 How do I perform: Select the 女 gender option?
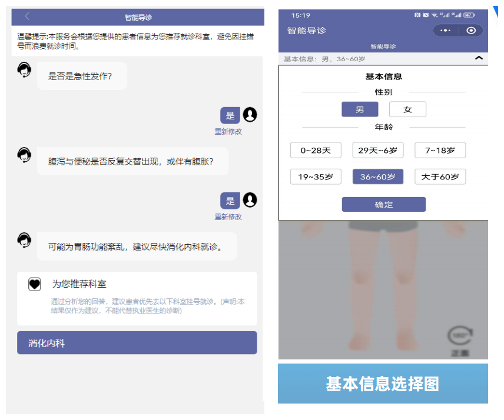click(x=407, y=109)
